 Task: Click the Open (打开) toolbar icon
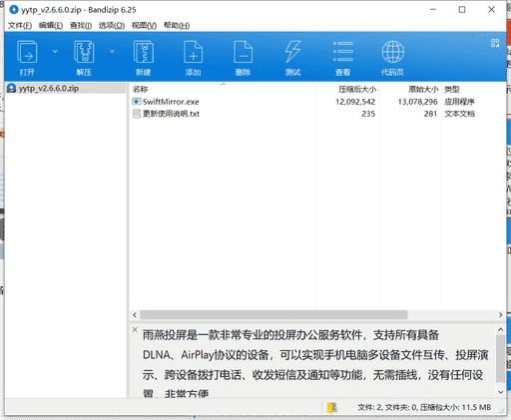tap(27, 52)
